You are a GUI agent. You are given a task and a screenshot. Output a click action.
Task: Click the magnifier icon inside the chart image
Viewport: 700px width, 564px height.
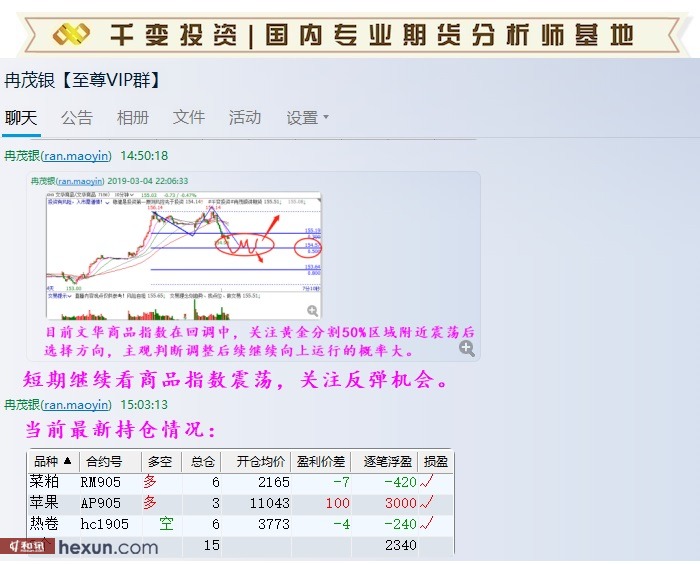click(313, 312)
